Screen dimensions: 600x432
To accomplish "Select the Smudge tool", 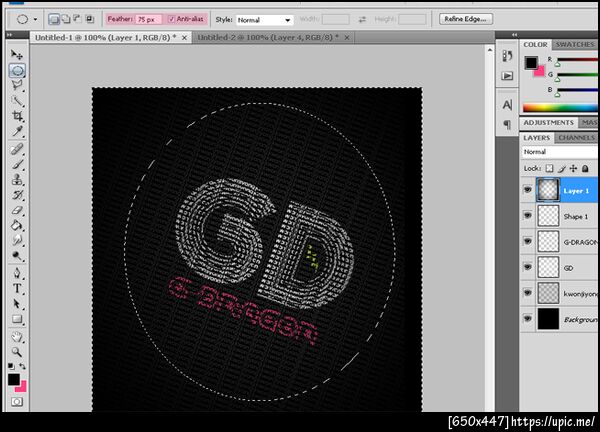I will 17,240.
